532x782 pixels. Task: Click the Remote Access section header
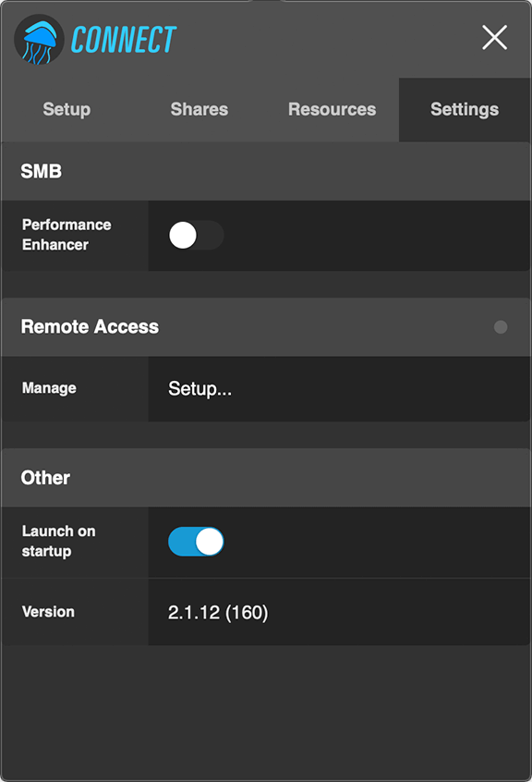(x=266, y=327)
